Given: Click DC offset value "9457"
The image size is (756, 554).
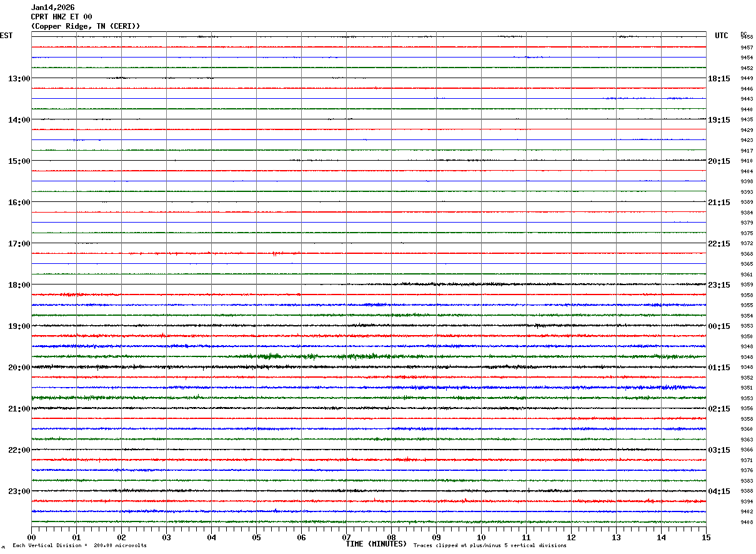Looking at the screenshot, I should coord(747,48).
